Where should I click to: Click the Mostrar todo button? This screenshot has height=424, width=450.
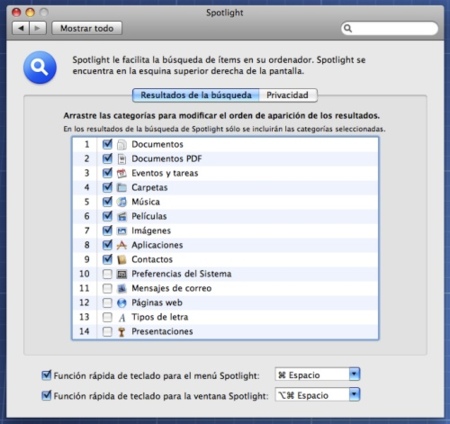(x=87, y=28)
